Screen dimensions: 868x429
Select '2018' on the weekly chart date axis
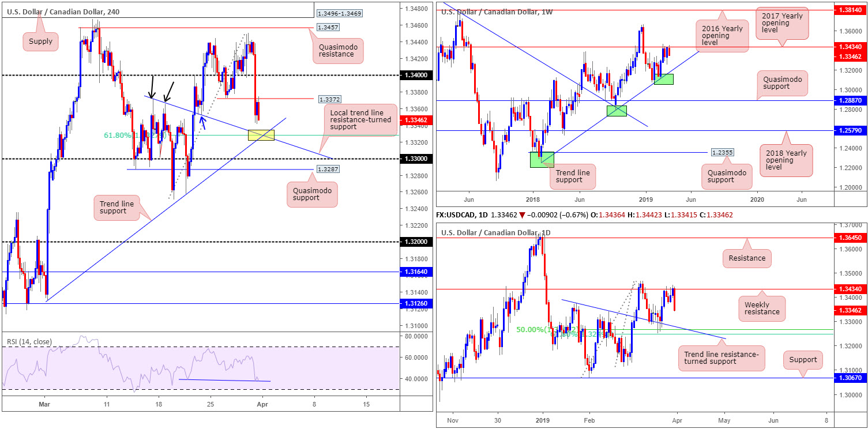point(532,199)
